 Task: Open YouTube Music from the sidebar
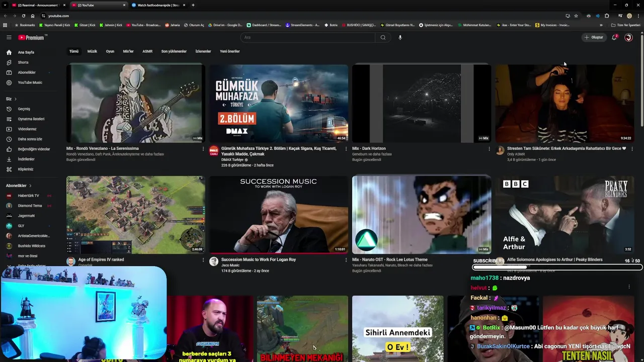pos(30,82)
